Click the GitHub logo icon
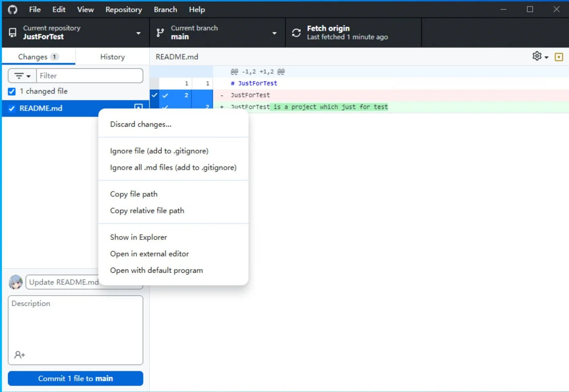 tap(13, 9)
